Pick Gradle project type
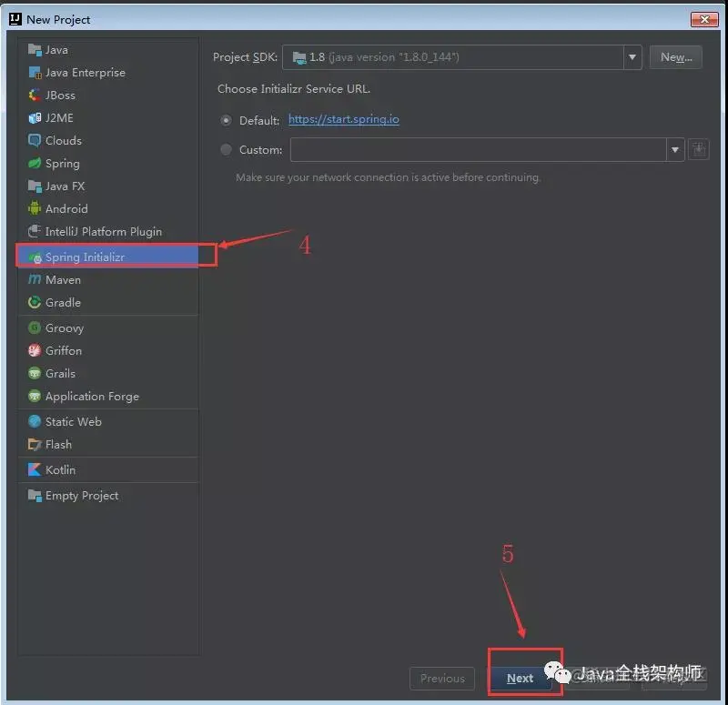This screenshot has width=728, height=705. [107, 302]
